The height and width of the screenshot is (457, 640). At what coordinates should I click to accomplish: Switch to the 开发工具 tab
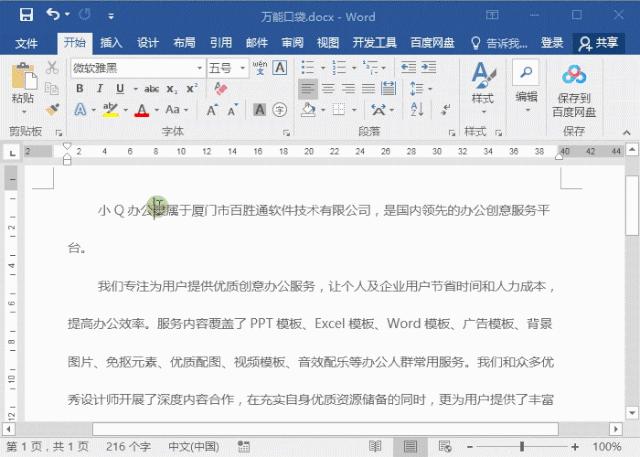tap(374, 42)
